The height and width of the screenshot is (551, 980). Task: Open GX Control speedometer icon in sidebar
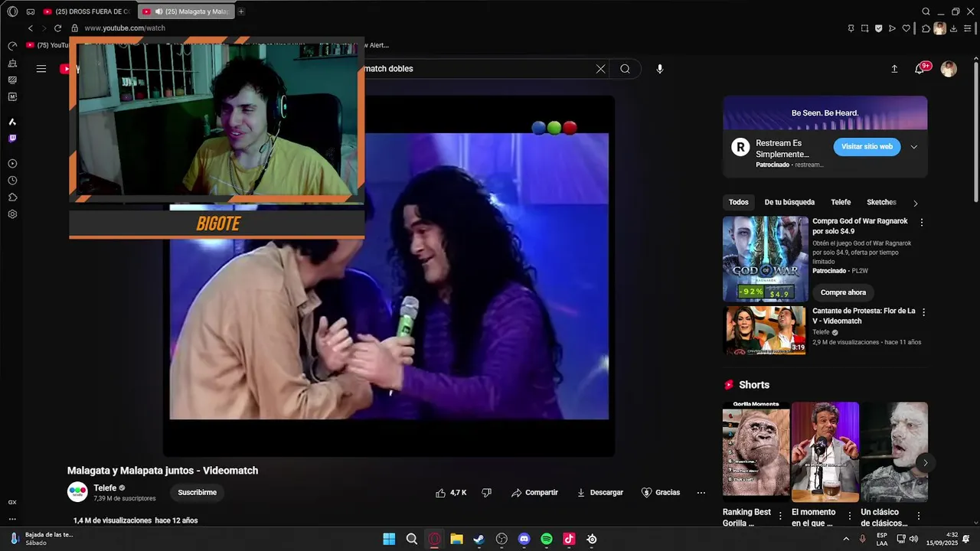point(12,46)
